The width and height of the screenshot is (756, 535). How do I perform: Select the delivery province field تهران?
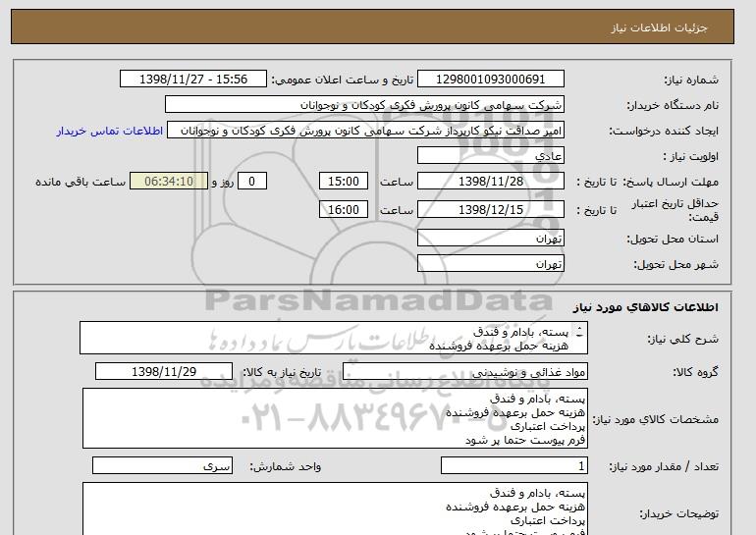pyautogui.click(x=490, y=239)
